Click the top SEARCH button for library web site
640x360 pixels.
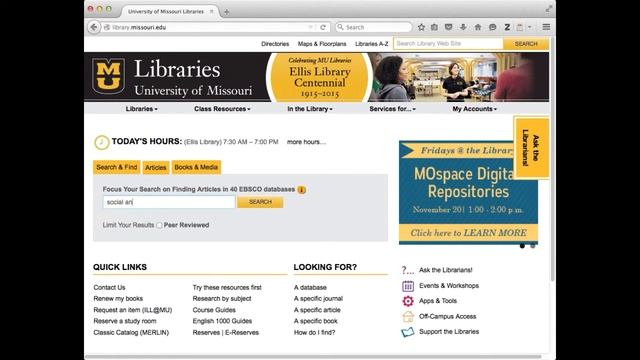tap(526, 44)
